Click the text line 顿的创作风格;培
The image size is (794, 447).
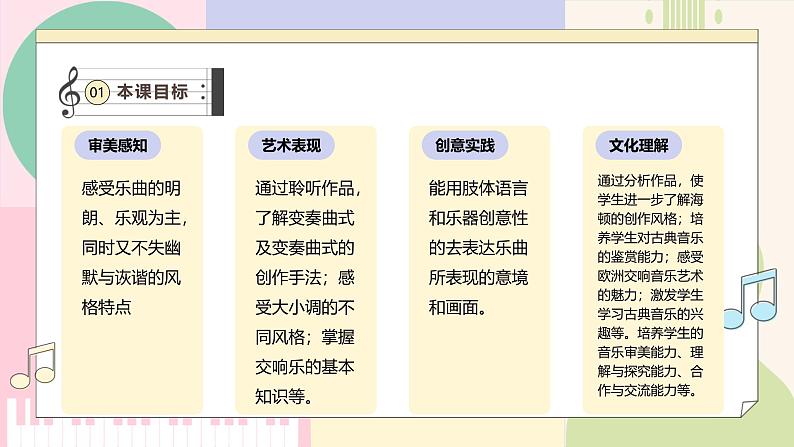650,219
